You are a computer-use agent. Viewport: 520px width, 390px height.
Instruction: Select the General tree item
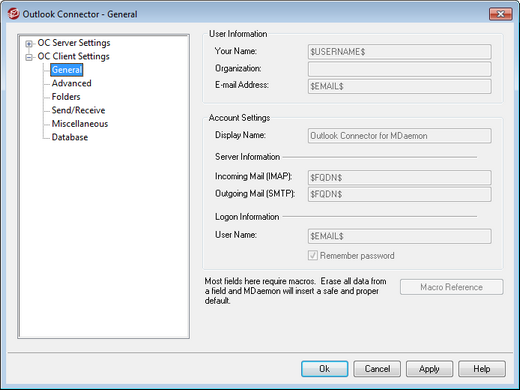coord(67,70)
